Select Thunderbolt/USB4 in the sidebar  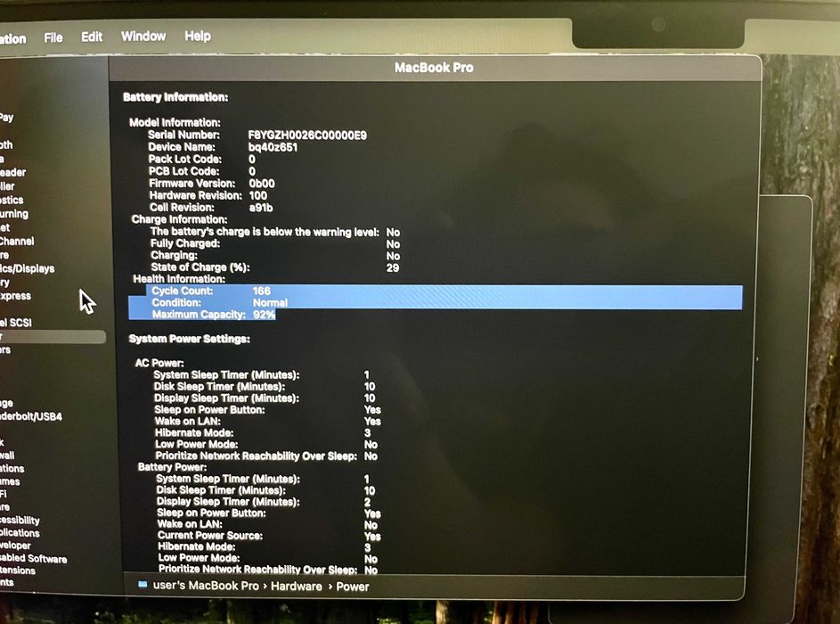pyautogui.click(x=31, y=416)
